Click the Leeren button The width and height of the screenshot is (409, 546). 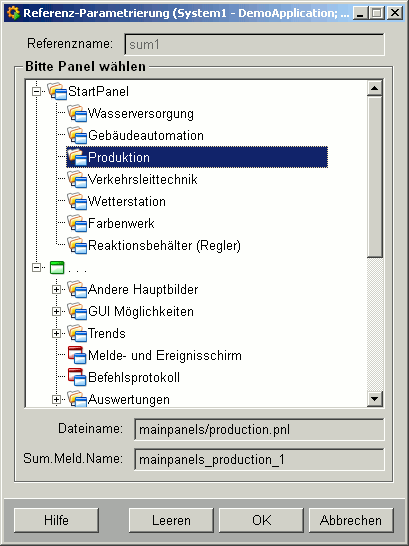coord(171,520)
